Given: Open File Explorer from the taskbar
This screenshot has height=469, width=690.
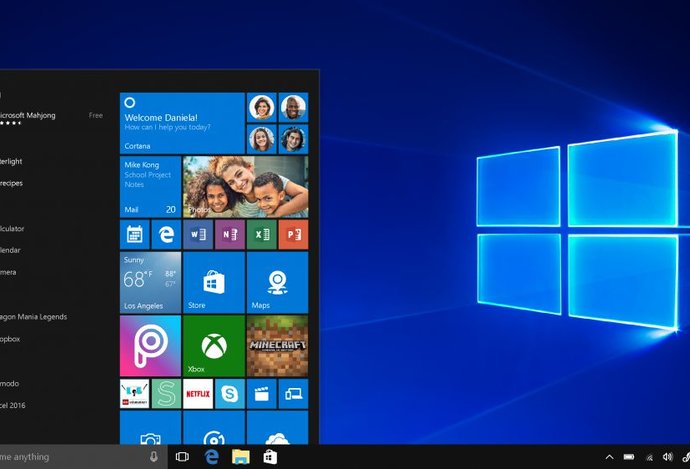Looking at the screenshot, I should click(240, 457).
